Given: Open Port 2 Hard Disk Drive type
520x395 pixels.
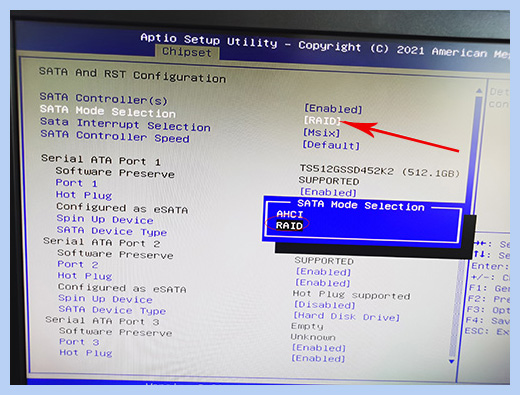Looking at the screenshot, I should tap(346, 316).
